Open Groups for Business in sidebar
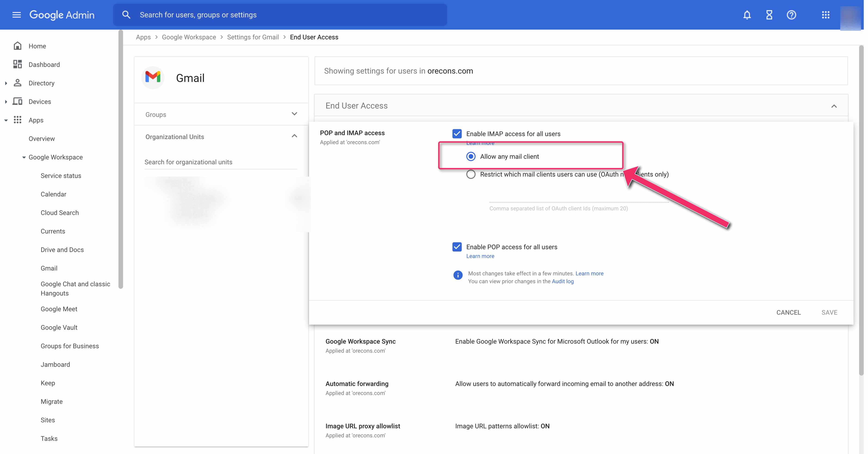The height and width of the screenshot is (454, 868). (70, 346)
